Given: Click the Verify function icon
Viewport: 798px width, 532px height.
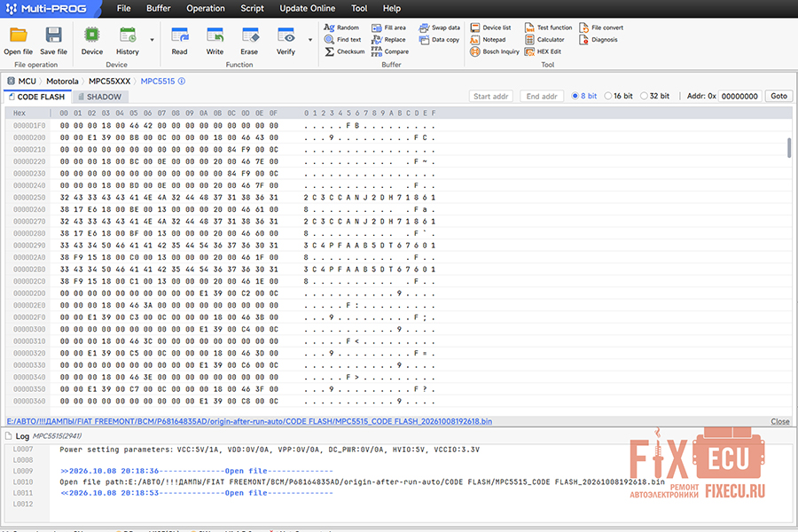Looking at the screenshot, I should tap(286, 35).
